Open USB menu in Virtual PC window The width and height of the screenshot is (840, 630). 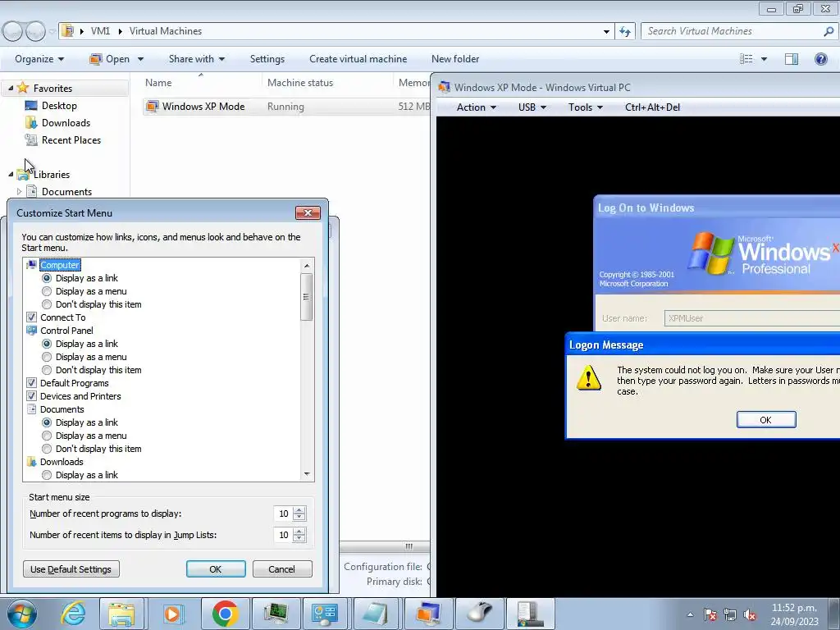pyautogui.click(x=532, y=107)
